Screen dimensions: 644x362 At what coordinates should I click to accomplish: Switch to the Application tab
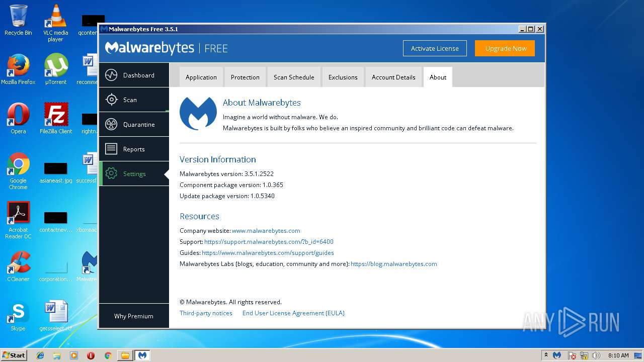pyautogui.click(x=201, y=77)
